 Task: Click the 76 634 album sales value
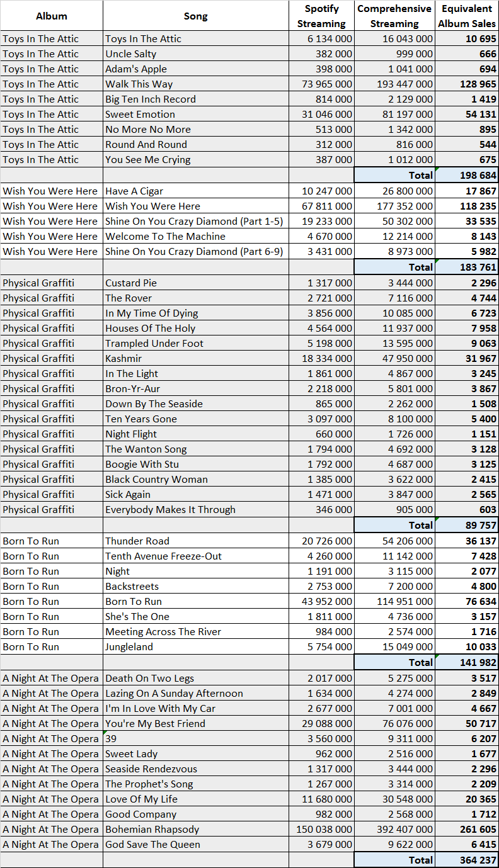[467, 601]
